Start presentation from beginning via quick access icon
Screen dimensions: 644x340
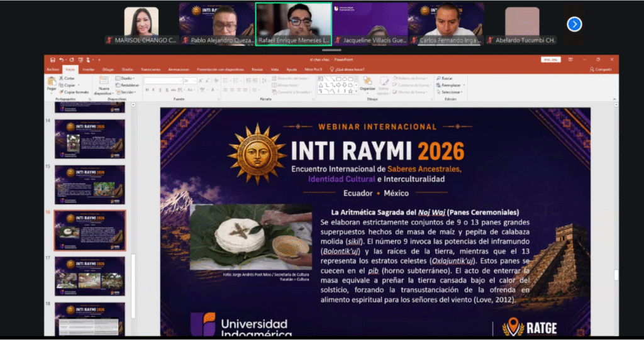pyautogui.click(x=80, y=60)
